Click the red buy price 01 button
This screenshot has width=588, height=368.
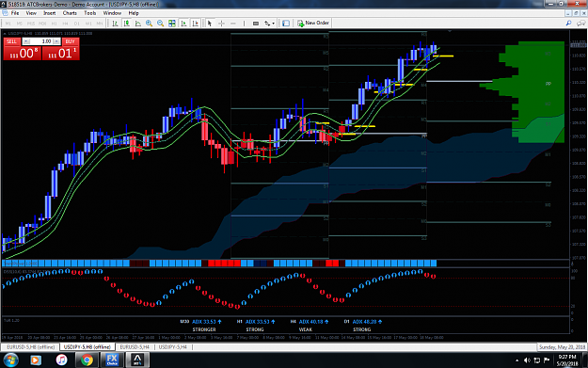tap(61, 53)
